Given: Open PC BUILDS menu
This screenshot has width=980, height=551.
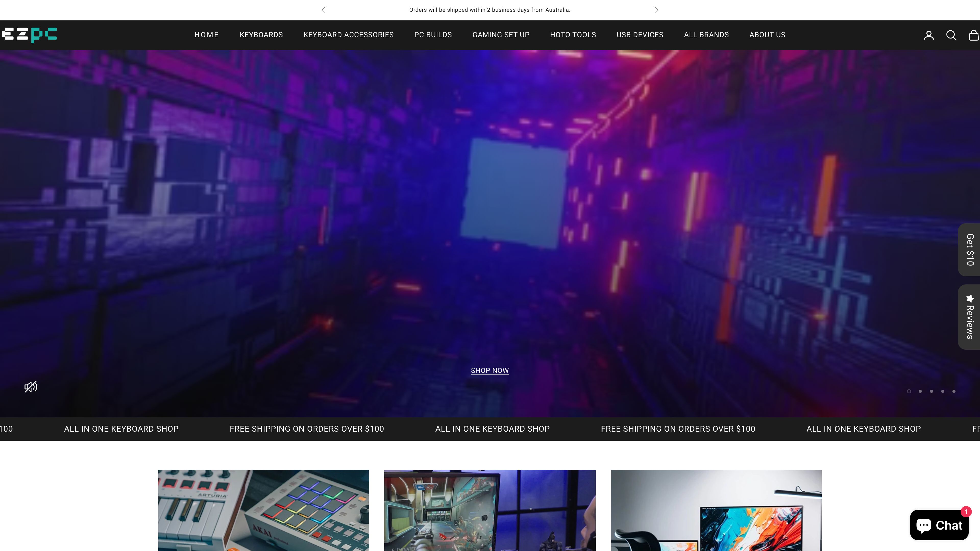Looking at the screenshot, I should pyautogui.click(x=433, y=35).
